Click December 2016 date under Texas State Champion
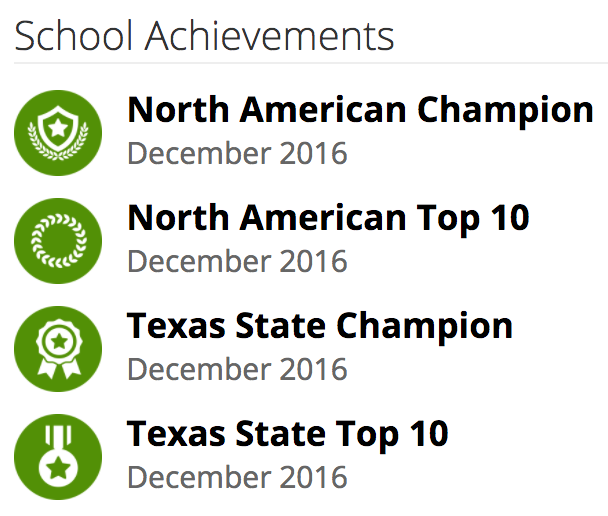The height and width of the screenshot is (516, 608). pos(237,370)
